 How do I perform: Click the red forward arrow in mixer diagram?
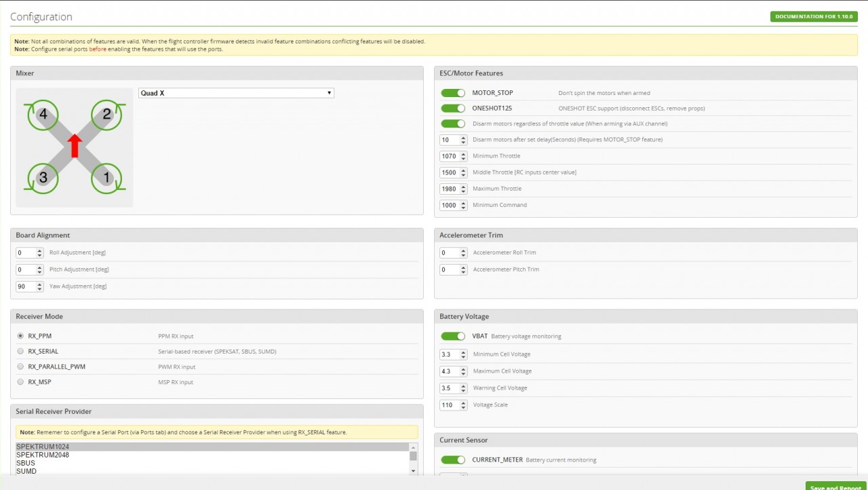point(75,145)
